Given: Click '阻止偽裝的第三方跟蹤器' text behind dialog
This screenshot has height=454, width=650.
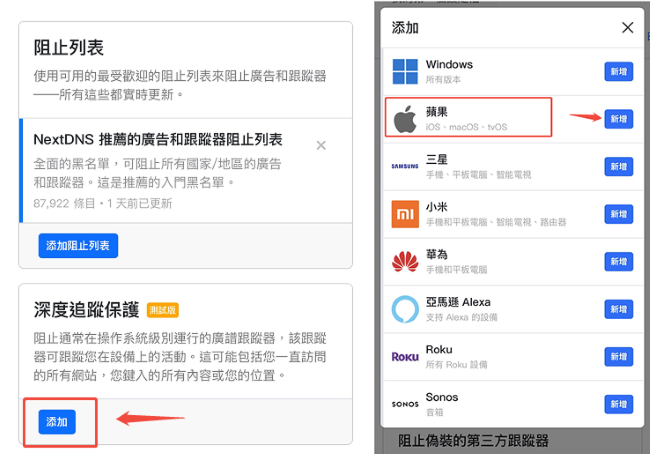Looking at the screenshot, I should coord(473,440).
